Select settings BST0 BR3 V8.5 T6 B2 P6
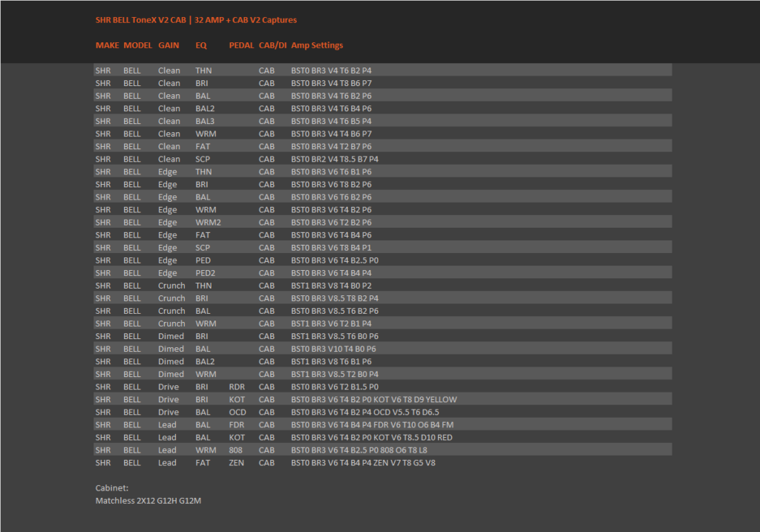760x532 pixels. [x=335, y=311]
